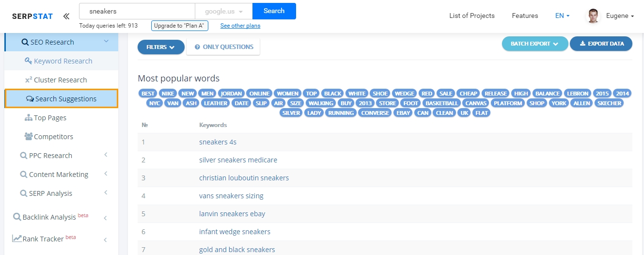644x255 pixels.
Task: Select the CONVERSE word tag
Action: pyautogui.click(x=375, y=113)
